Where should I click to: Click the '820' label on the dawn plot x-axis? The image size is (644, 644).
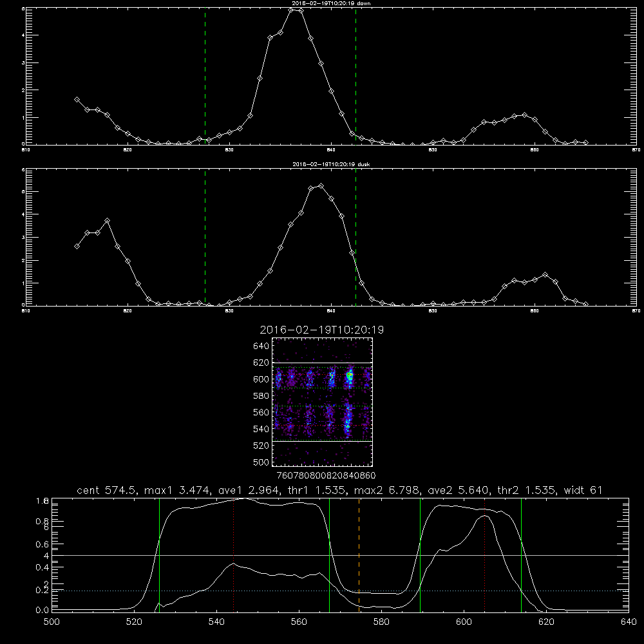click(x=128, y=150)
